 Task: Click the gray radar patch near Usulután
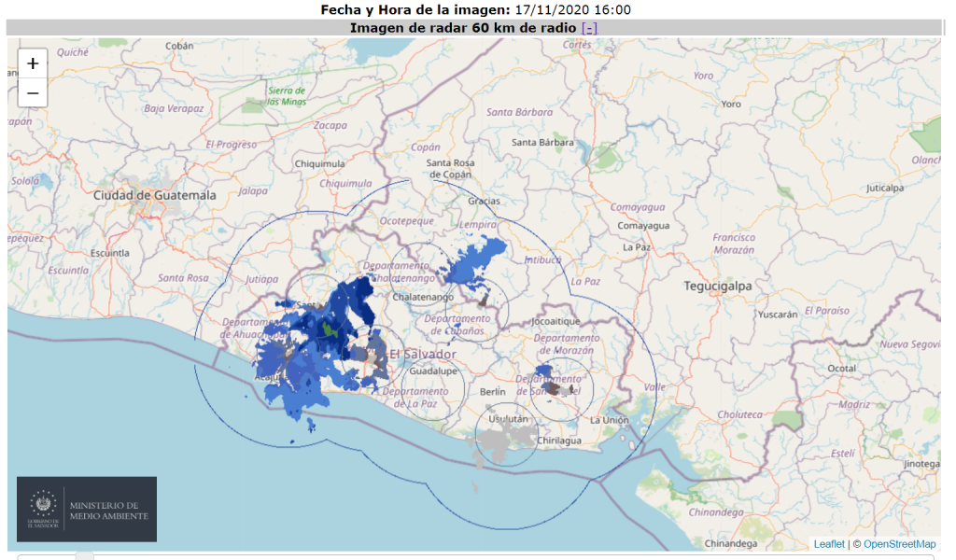click(x=507, y=441)
